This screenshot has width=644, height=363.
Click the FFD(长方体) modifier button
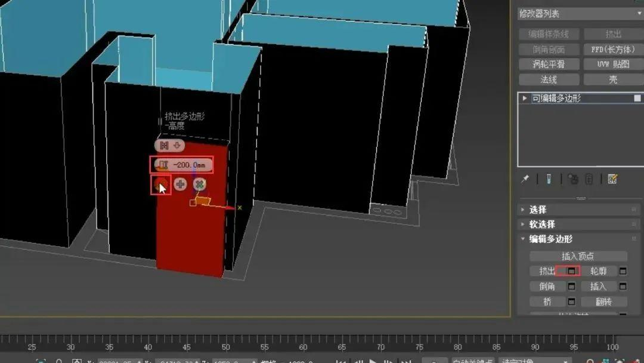pos(614,50)
